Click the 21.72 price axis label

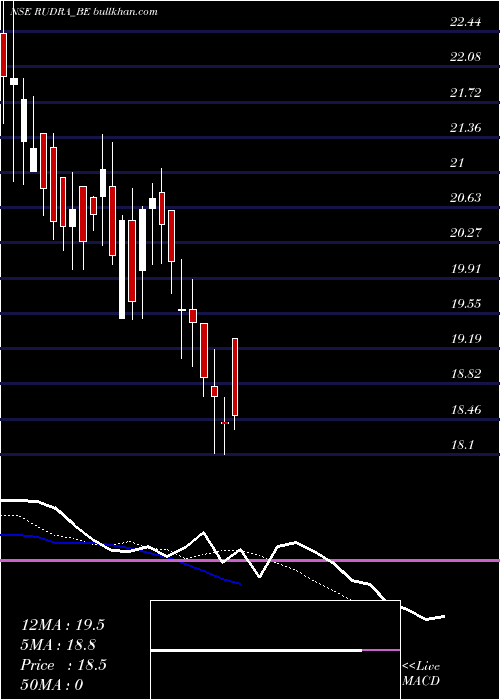466,93
